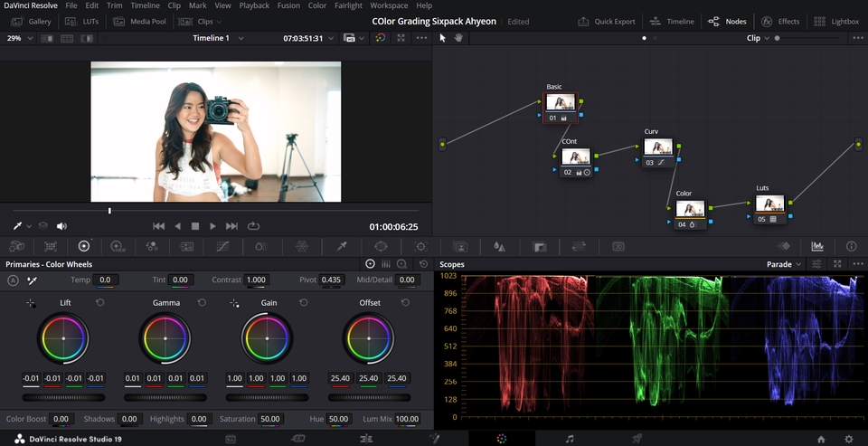Screen dimensions: 868x446
Task: Open the Color Warper palette
Action: [302, 247]
